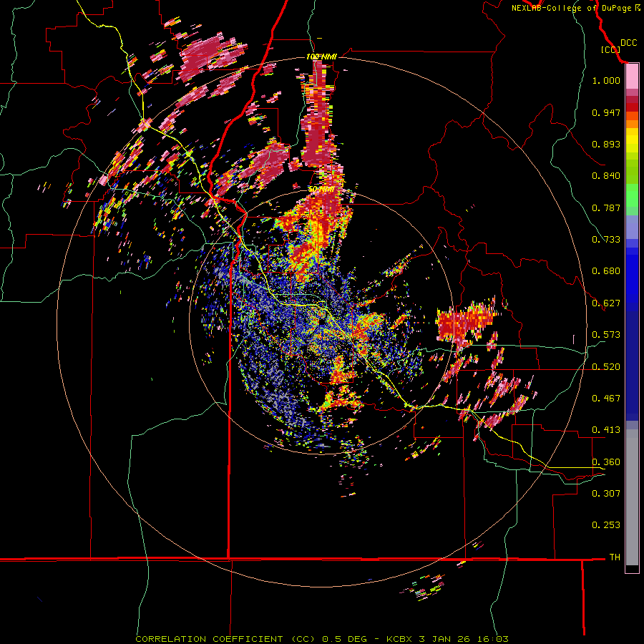Viewport: 644px width, 644px height.
Task: Select the 0.627 scale value
Action: [x=606, y=303]
